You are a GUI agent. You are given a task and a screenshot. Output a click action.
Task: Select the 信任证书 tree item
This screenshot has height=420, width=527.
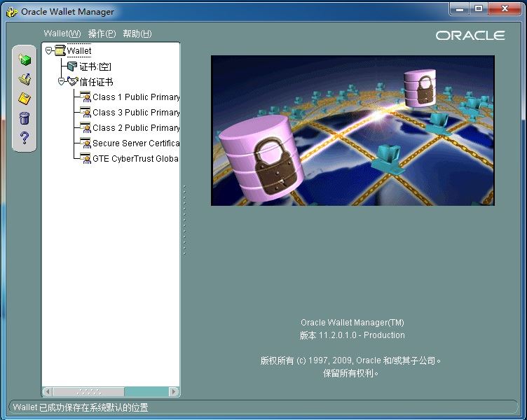coord(96,82)
